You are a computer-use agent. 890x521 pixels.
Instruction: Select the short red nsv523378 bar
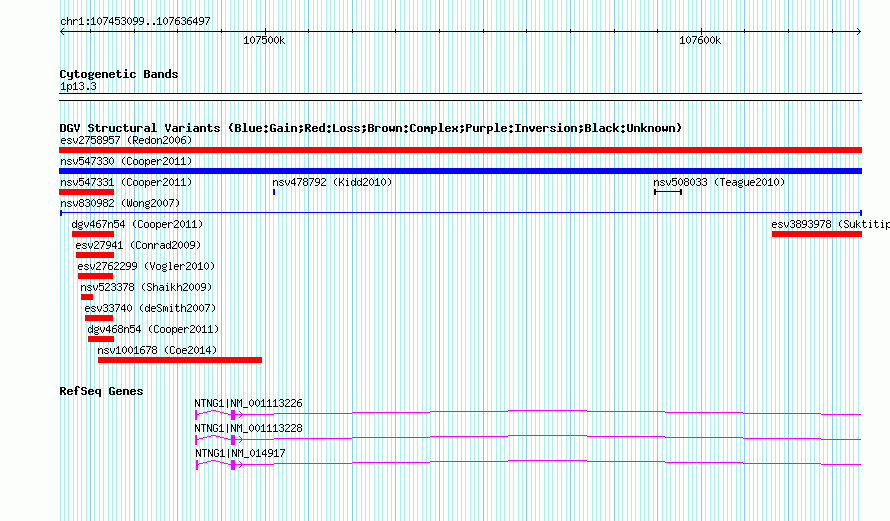pyautogui.click(x=87, y=297)
